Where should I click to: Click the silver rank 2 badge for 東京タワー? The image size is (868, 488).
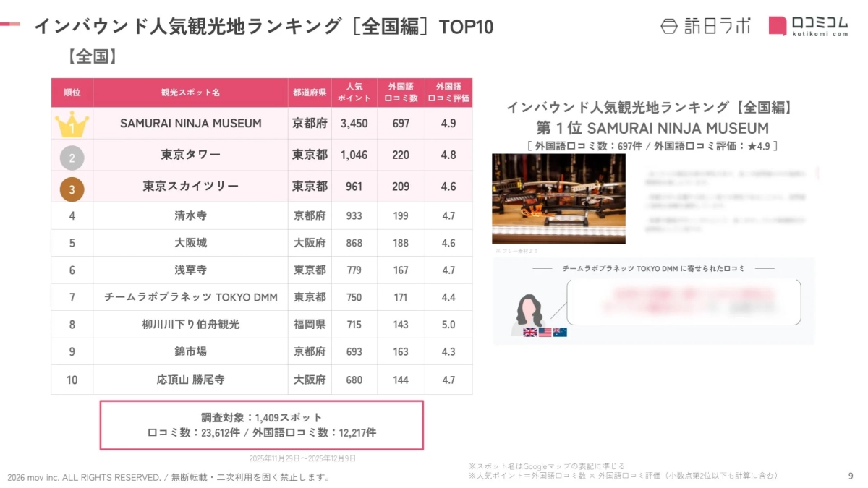point(72,155)
